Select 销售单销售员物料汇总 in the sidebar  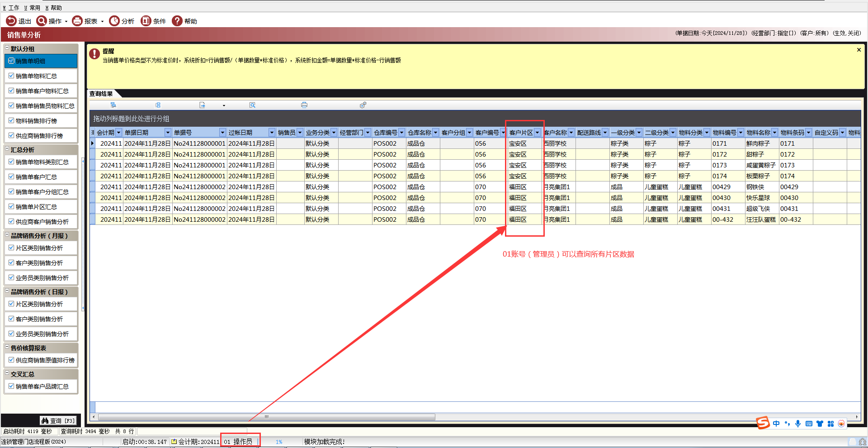tap(41, 106)
